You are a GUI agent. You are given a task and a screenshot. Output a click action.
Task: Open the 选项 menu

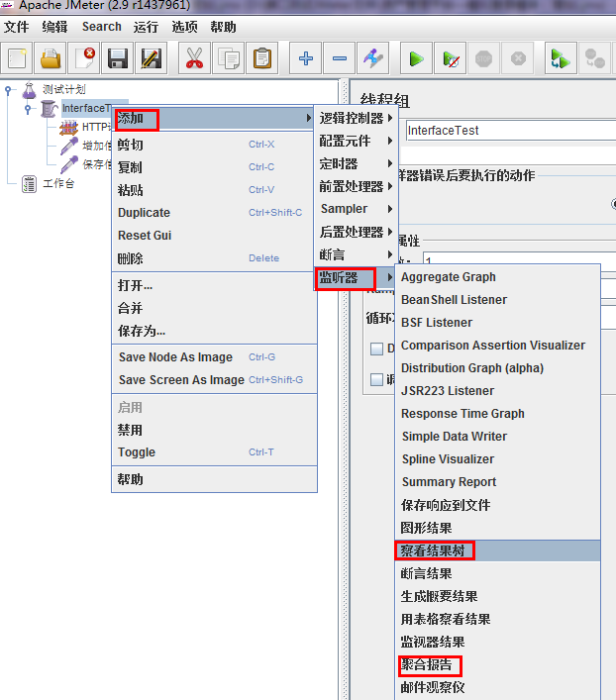(185, 27)
